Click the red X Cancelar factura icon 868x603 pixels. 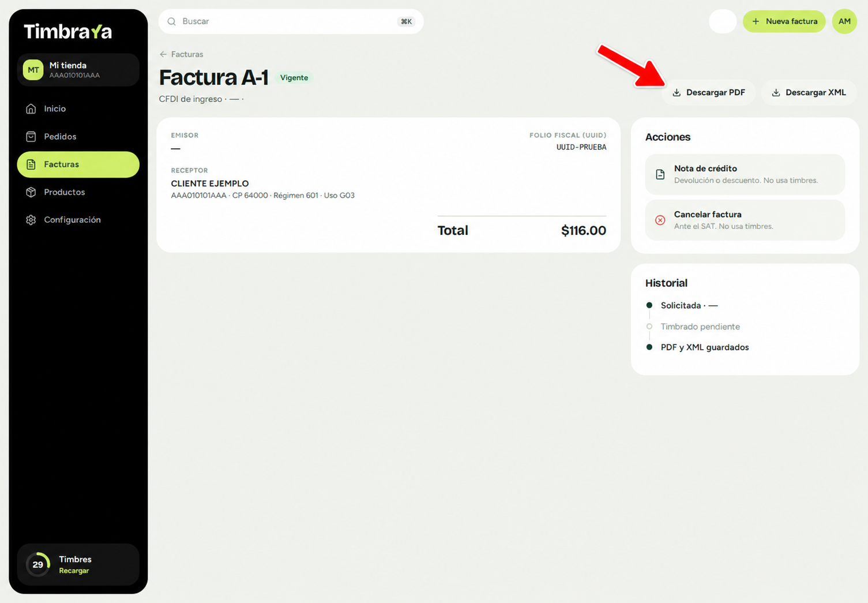coord(660,220)
